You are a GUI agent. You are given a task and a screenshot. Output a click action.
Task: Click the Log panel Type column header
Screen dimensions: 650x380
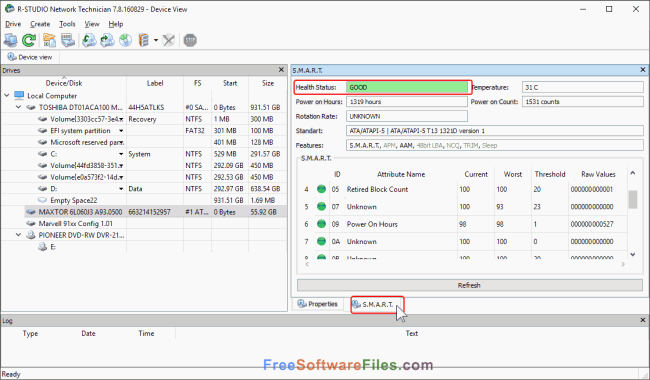30,334
